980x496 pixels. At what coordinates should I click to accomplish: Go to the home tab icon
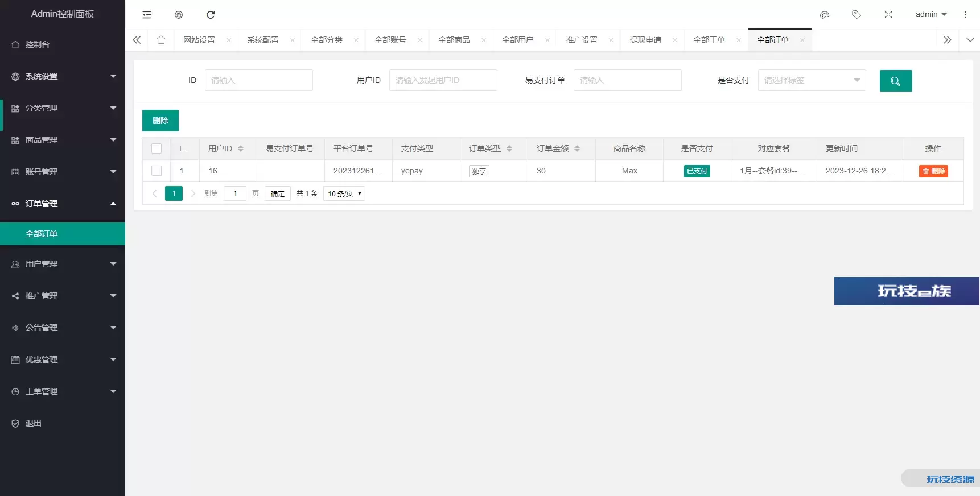point(161,40)
